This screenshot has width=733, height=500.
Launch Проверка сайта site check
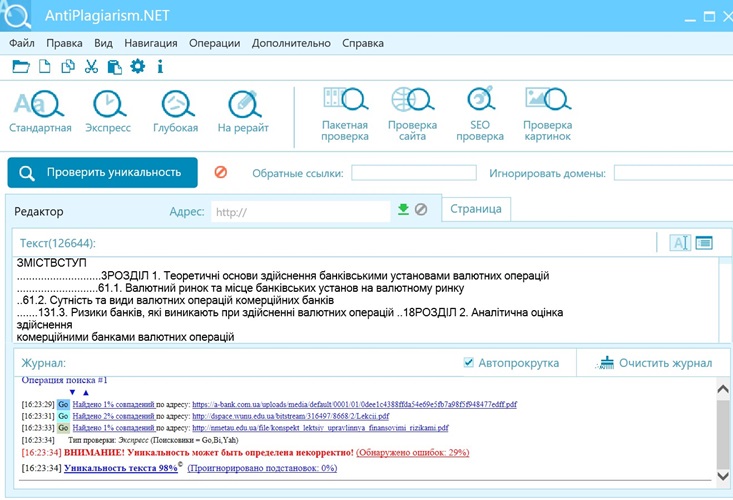click(x=412, y=114)
